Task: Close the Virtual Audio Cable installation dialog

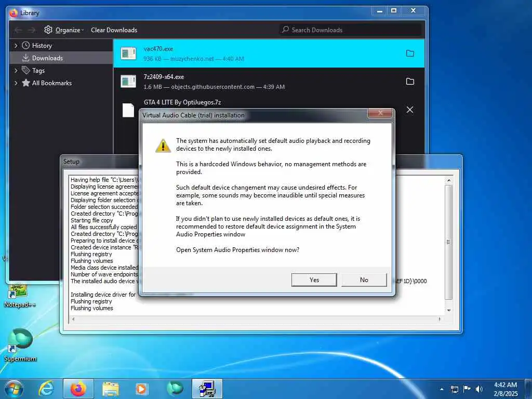Action: click(380, 113)
